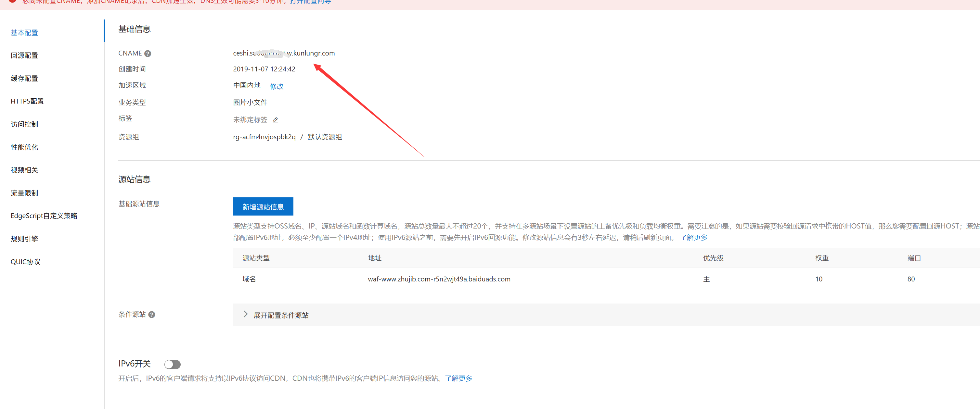
Task: Click the 图片小文件 business type value
Action: 250,102
